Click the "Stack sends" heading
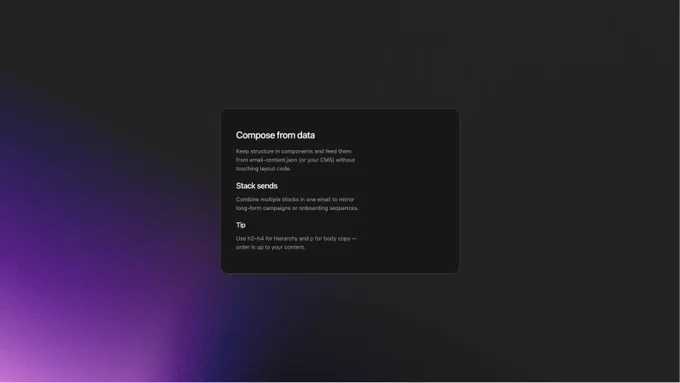Image resolution: width=680 pixels, height=383 pixels. click(257, 186)
